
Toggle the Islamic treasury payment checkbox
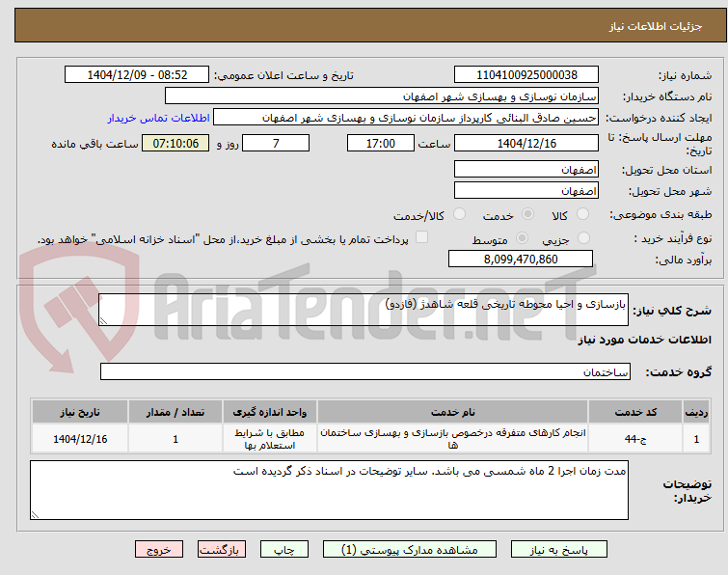421,237
